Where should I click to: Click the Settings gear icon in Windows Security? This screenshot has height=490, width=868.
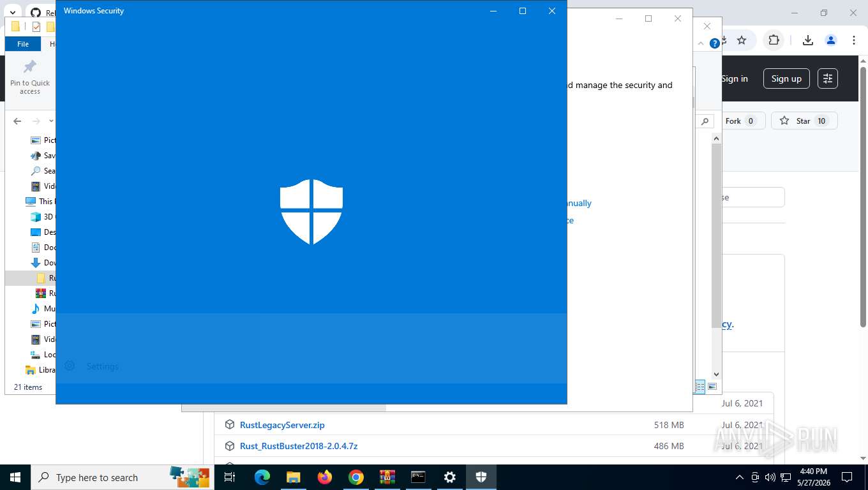(70, 366)
